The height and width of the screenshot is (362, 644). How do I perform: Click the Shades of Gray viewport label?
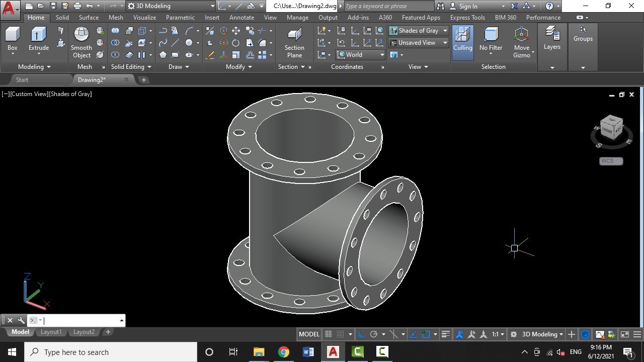pos(70,94)
